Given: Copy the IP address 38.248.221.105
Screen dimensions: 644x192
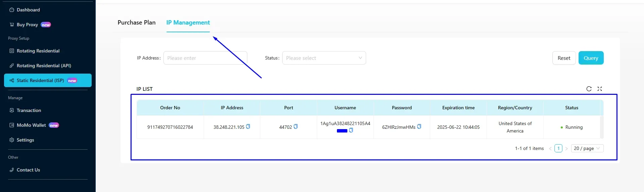Looking at the screenshot, I should click(x=248, y=127).
